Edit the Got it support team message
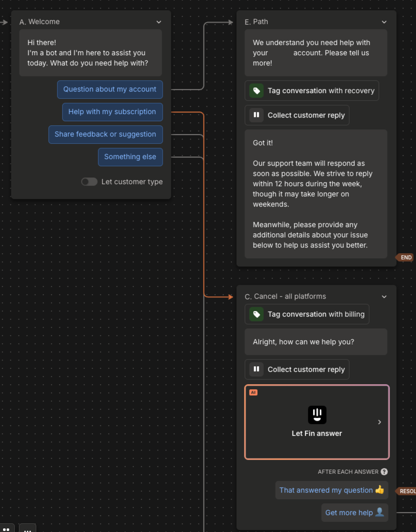Screen dimensions: 416x532 316,194
